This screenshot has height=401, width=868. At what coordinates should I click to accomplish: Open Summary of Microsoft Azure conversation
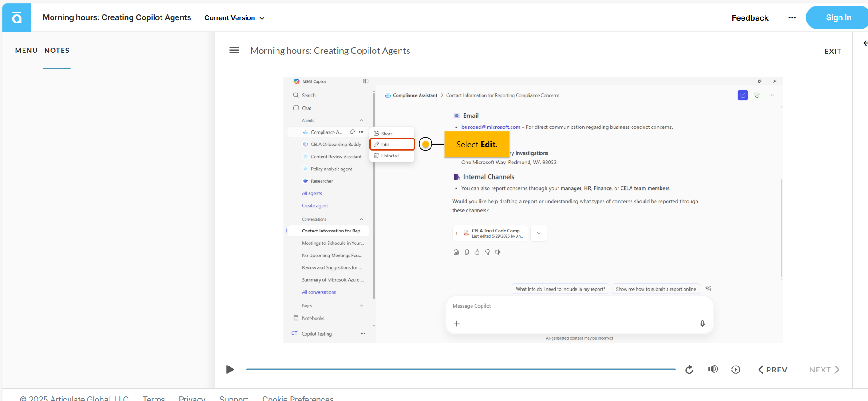coord(333,280)
